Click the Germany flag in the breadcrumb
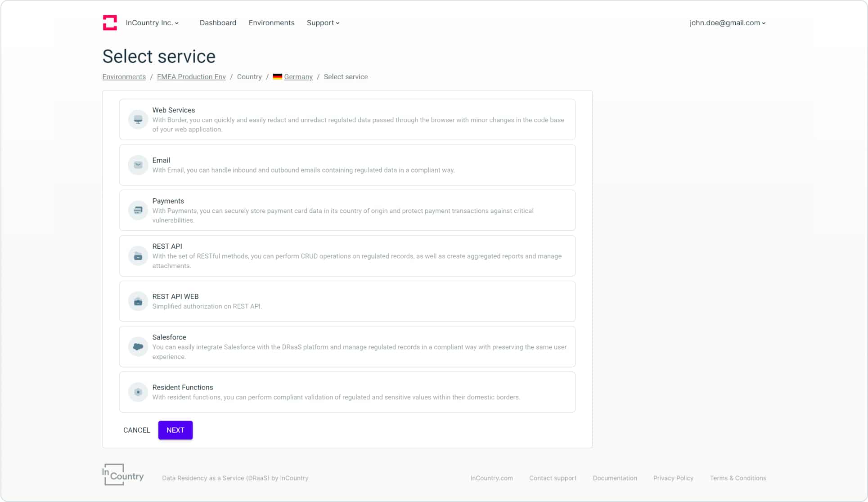The height and width of the screenshot is (502, 868). (277, 76)
